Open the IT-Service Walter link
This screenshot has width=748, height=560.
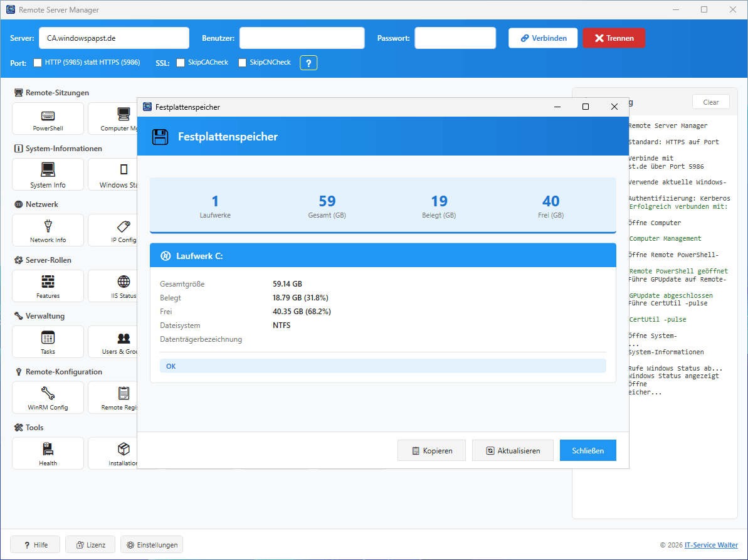pyautogui.click(x=711, y=545)
